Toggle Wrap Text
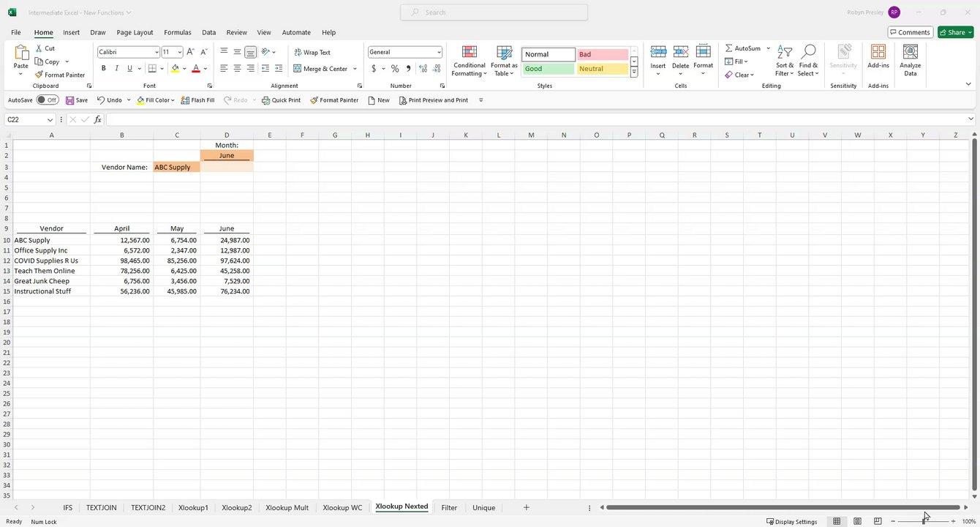This screenshot has width=980, height=527. coord(312,52)
